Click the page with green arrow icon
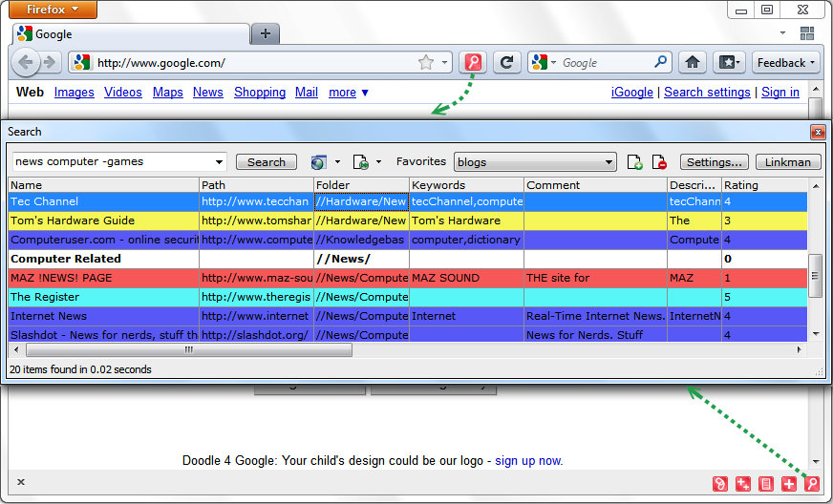The width and height of the screenshot is (833, 504). 361,162
